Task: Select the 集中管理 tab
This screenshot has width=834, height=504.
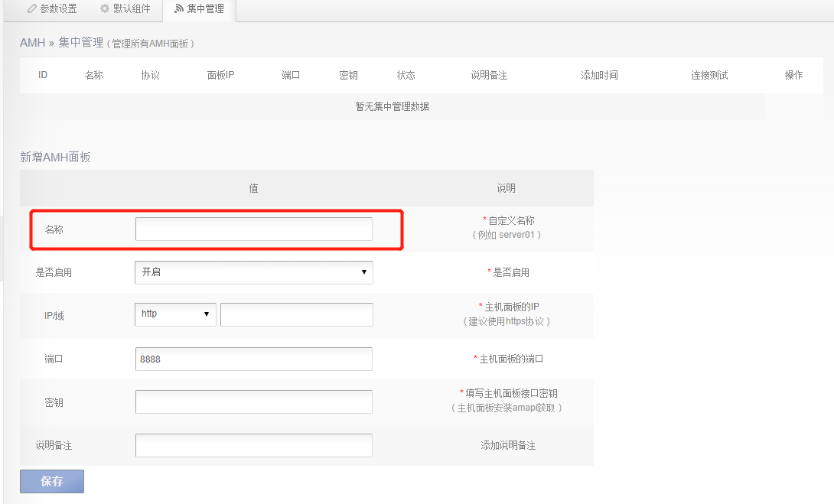Action: pos(199,9)
